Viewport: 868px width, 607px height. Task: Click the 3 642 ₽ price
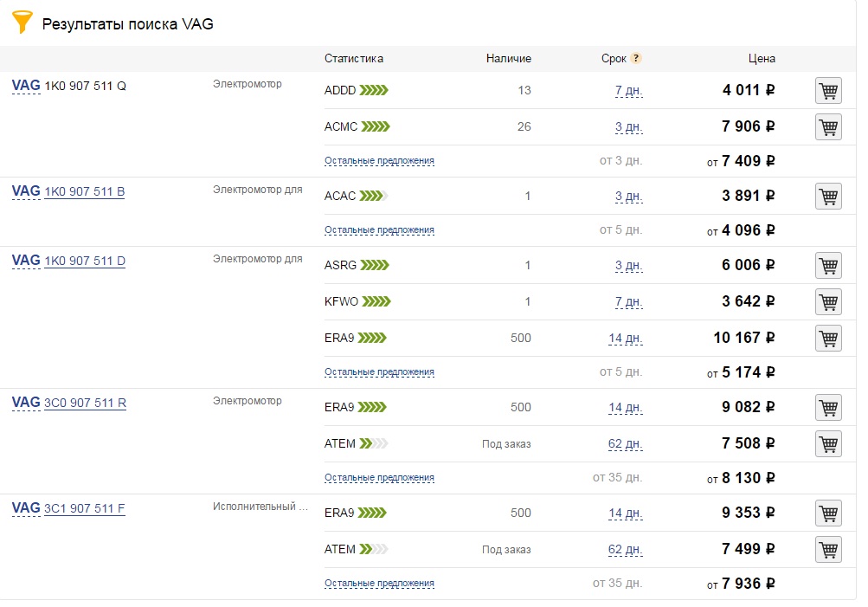pyautogui.click(x=749, y=301)
